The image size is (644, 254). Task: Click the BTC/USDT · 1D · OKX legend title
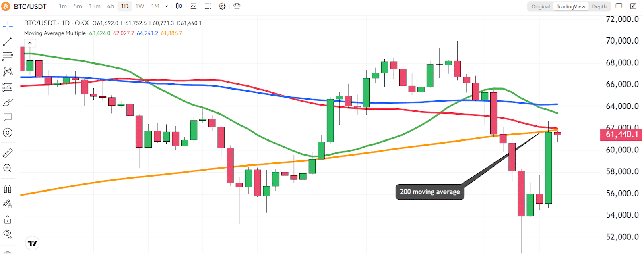pyautogui.click(x=56, y=23)
